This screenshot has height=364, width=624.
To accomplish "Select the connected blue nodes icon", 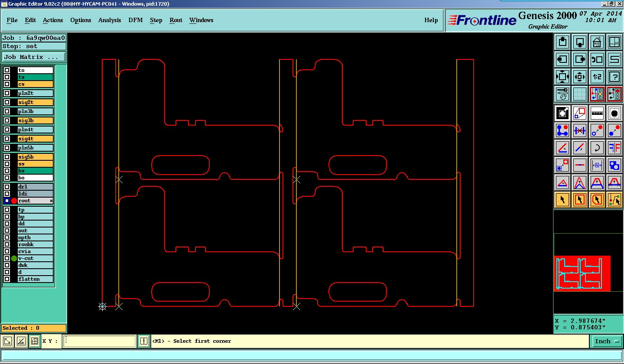I will coord(562,130).
